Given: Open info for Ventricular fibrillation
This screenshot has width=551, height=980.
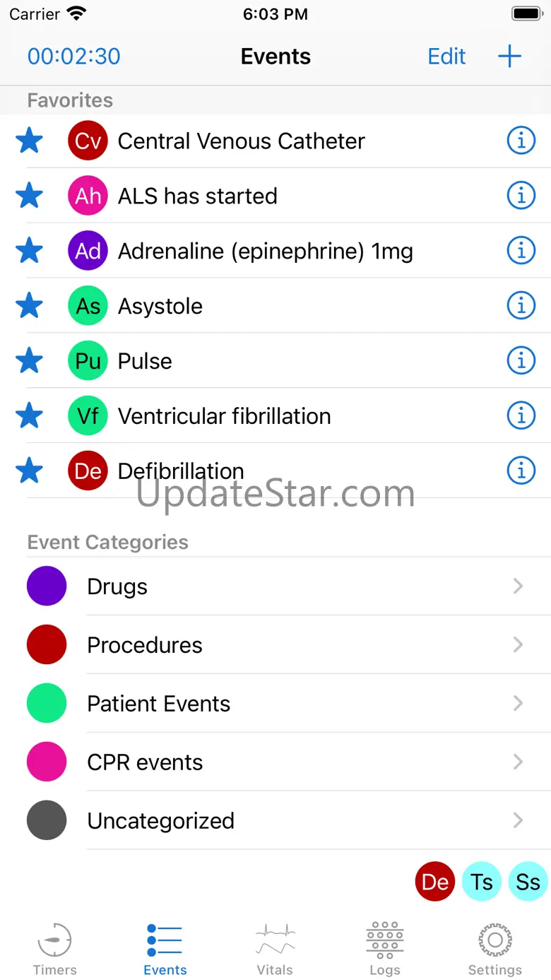Looking at the screenshot, I should (521, 416).
